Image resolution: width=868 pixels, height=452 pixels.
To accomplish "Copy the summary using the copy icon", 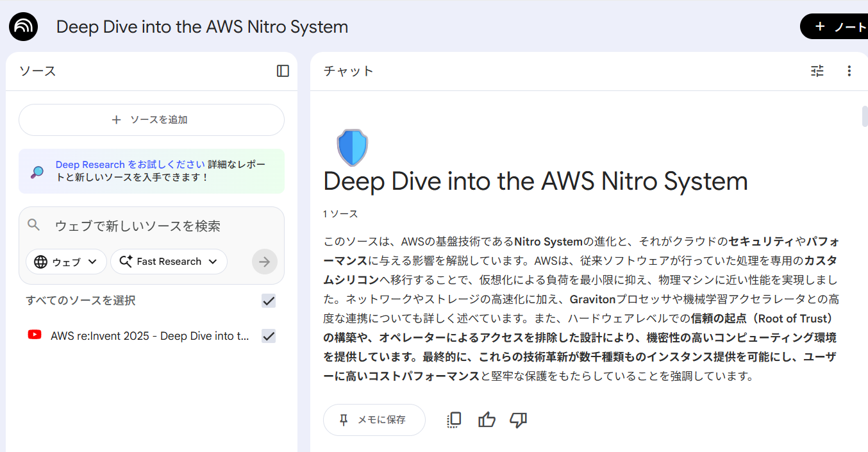I will click(454, 419).
